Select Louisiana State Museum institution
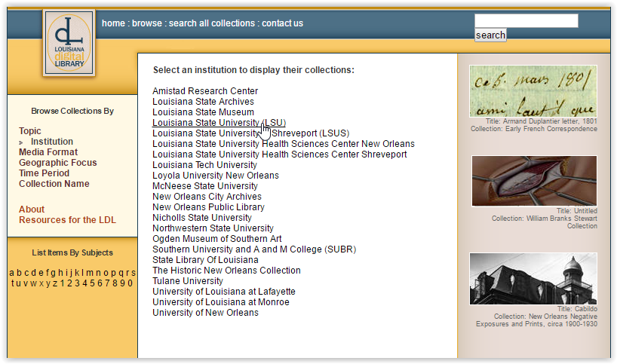The image size is (617, 364). (x=204, y=112)
